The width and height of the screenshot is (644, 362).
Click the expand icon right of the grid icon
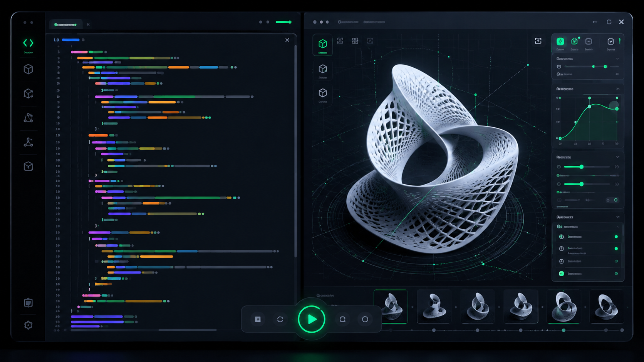click(x=370, y=41)
